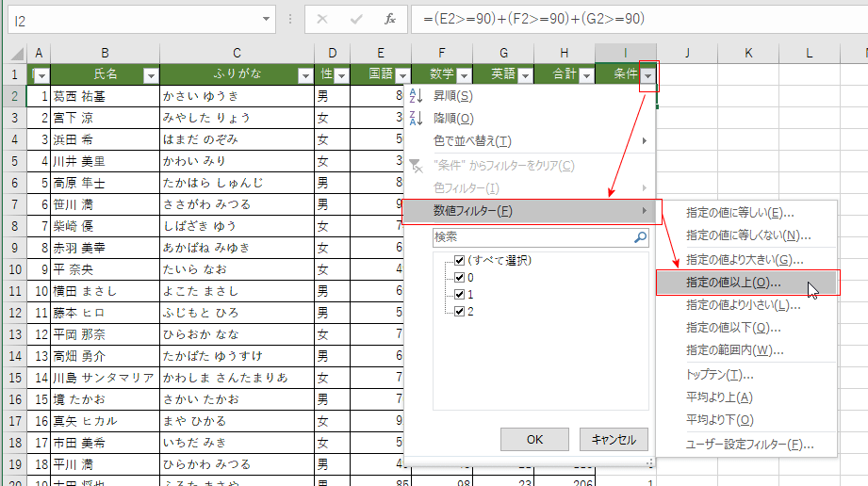This screenshot has width=868, height=486.
Task: Click cell containing 赤羽 美幸
Action: tap(106, 248)
